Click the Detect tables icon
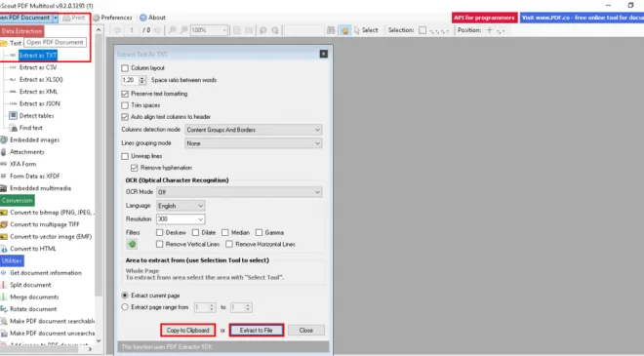The height and width of the screenshot is (356, 644). tap(13, 115)
